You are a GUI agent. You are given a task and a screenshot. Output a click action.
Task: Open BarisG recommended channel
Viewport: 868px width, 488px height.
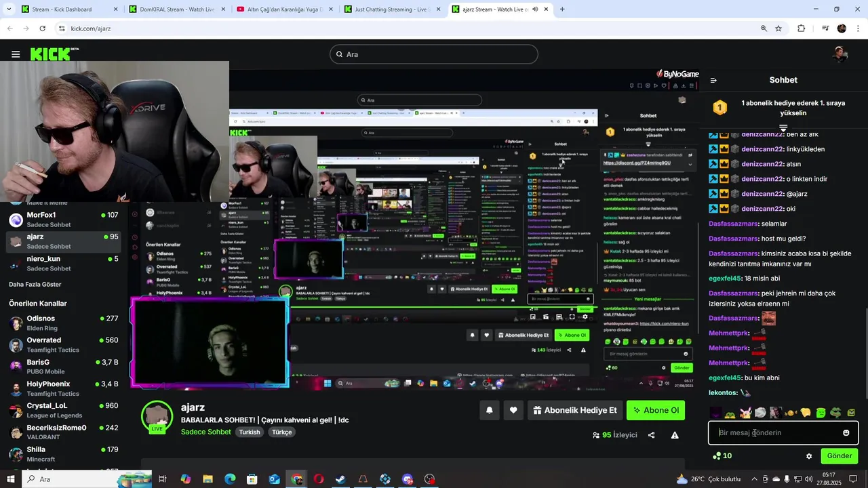64,367
